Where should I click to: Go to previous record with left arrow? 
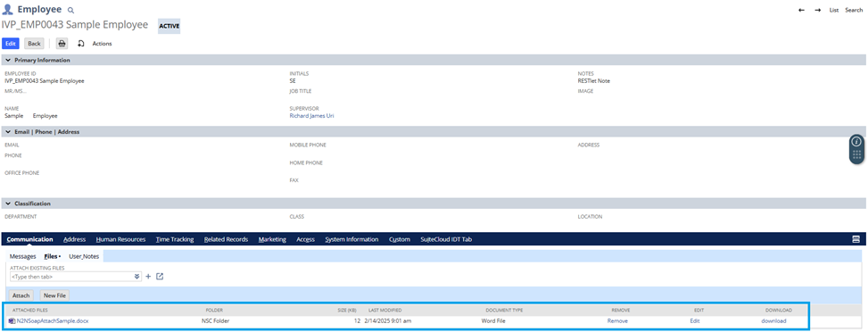coord(802,10)
